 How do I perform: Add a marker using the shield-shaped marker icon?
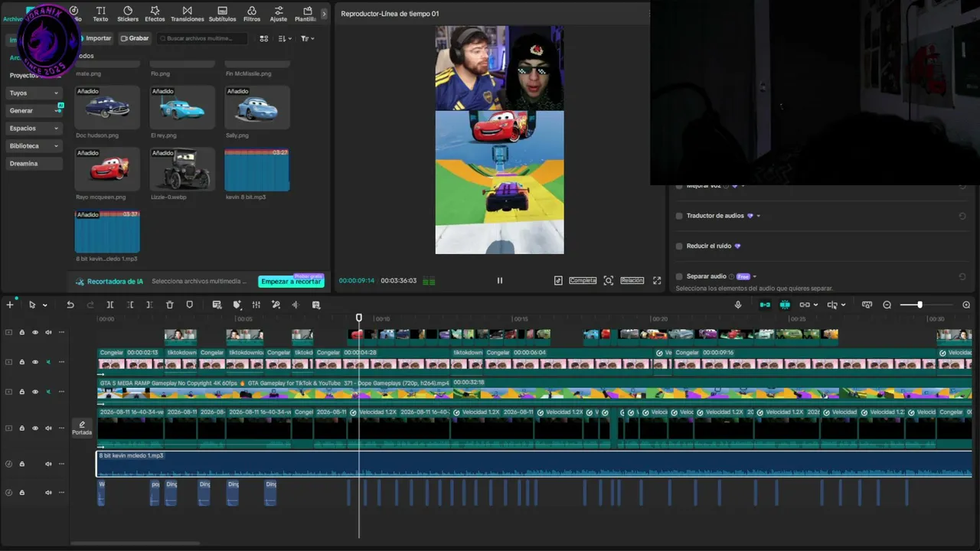tap(190, 305)
